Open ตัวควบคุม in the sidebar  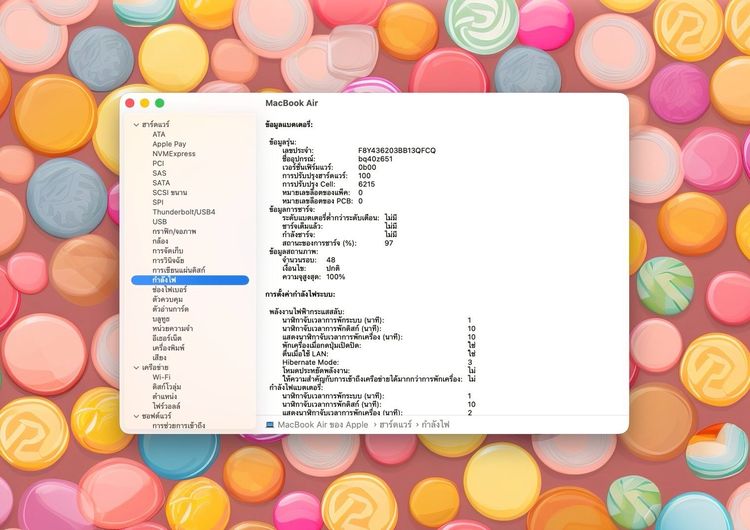[167, 299]
